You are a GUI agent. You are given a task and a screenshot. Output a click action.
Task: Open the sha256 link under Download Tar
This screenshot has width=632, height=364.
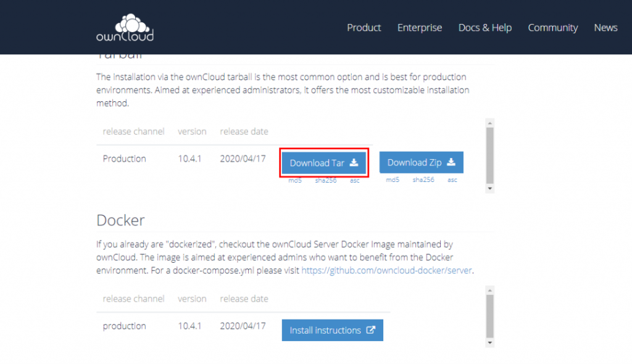coord(326,180)
